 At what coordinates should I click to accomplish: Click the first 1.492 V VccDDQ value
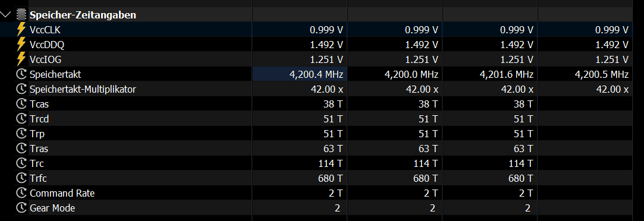[x=326, y=45]
